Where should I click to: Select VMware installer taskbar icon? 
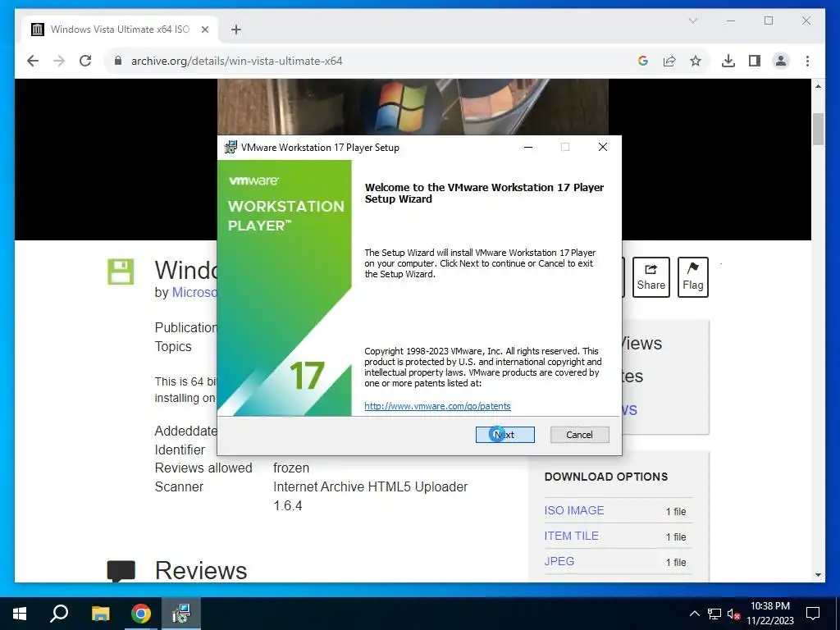tap(181, 614)
